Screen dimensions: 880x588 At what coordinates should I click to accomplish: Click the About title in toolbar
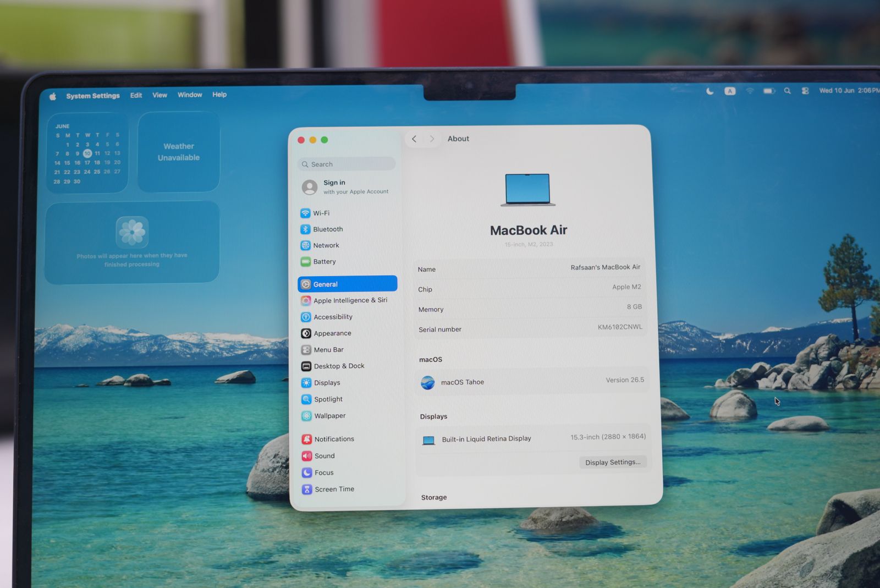click(458, 139)
